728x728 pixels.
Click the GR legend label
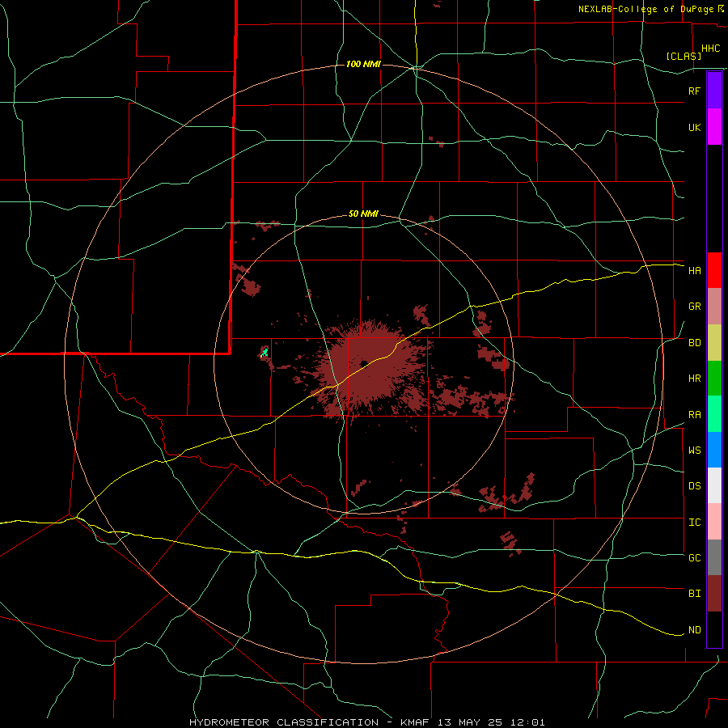[694, 307]
